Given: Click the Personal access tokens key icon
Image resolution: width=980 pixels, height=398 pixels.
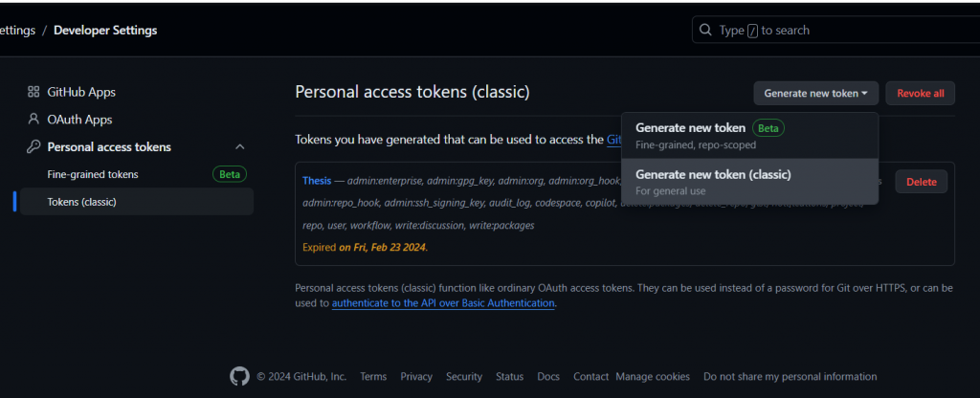Looking at the screenshot, I should [33, 147].
